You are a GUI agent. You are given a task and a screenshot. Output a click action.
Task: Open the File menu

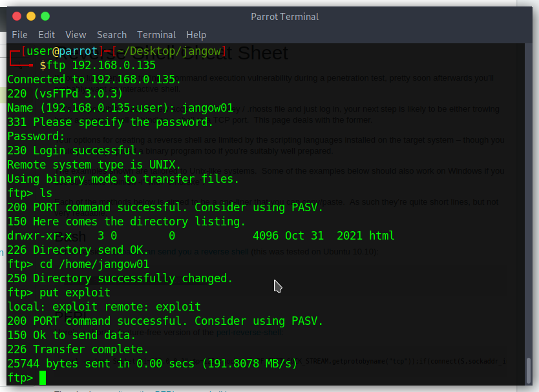click(x=19, y=35)
